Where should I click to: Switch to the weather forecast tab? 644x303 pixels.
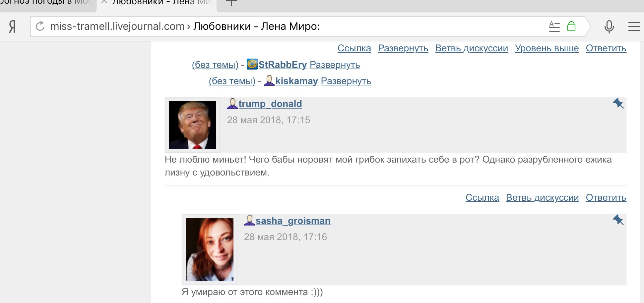point(46,3)
